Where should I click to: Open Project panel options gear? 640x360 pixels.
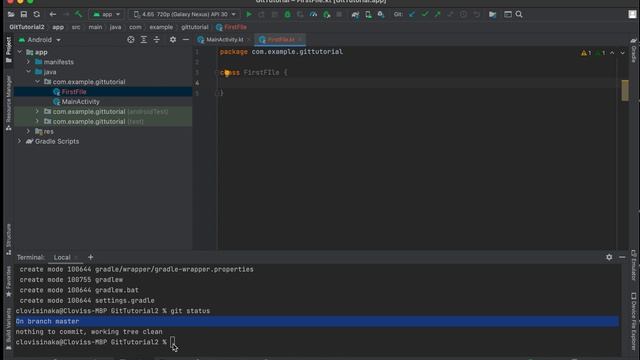[173, 40]
